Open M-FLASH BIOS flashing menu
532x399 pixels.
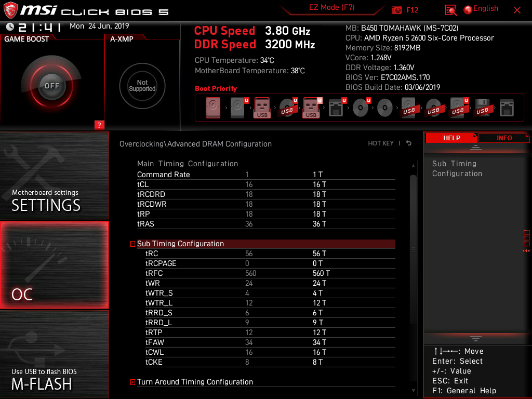click(54, 354)
